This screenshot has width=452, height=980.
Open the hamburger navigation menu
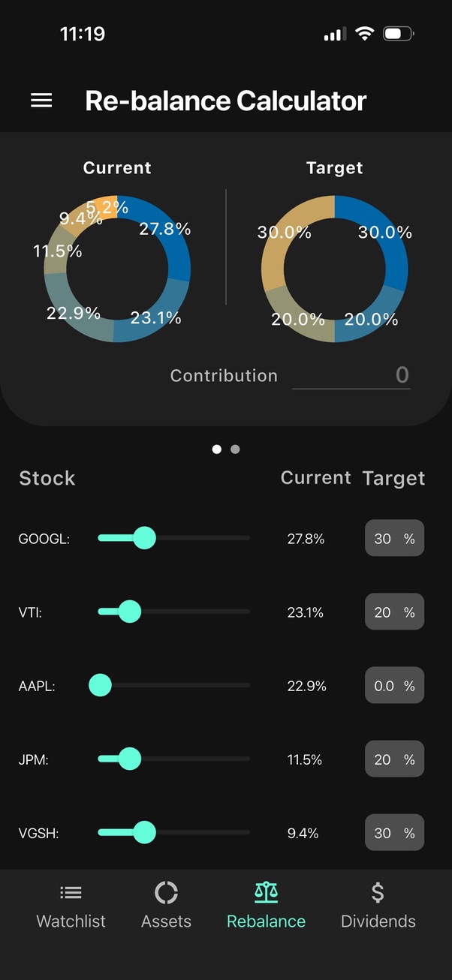click(41, 100)
